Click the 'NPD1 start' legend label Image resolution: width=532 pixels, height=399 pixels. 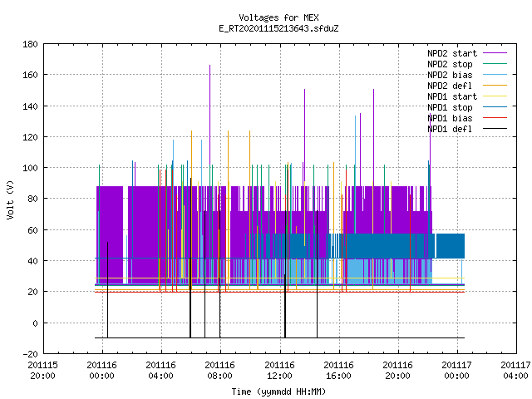point(452,96)
